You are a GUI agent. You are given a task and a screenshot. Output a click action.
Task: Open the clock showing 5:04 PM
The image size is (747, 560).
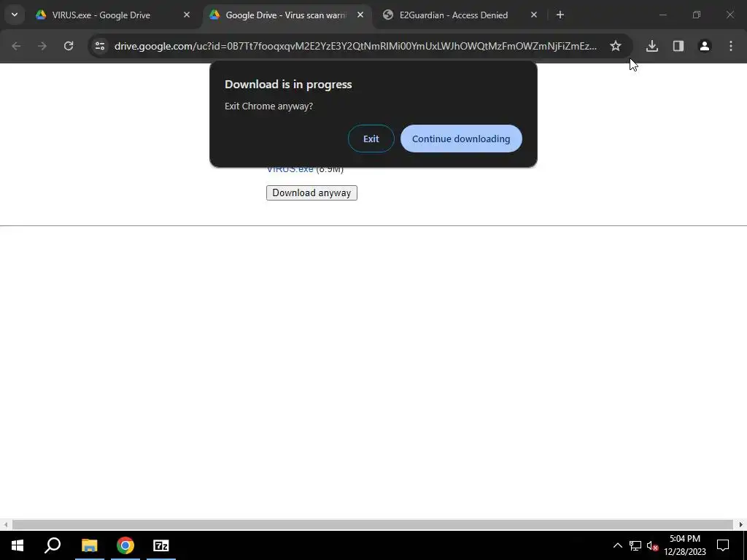pyautogui.click(x=684, y=545)
